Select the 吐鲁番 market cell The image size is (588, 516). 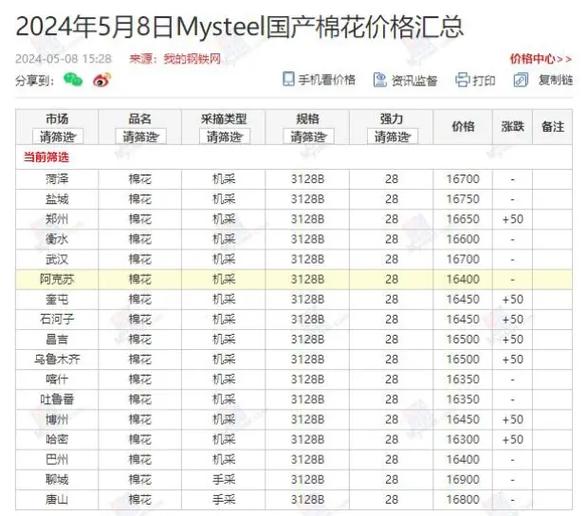[x=57, y=399]
